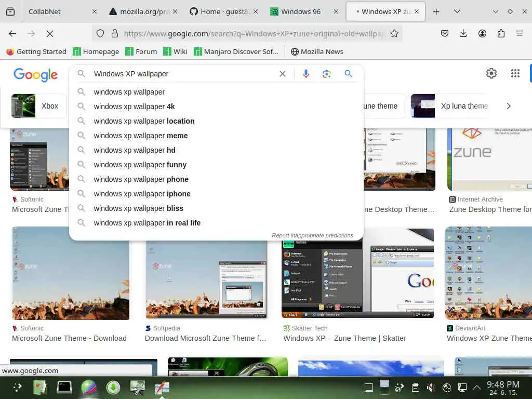Open Firefox application hamburger menu
The image size is (532, 399).
pyautogui.click(x=519, y=33)
